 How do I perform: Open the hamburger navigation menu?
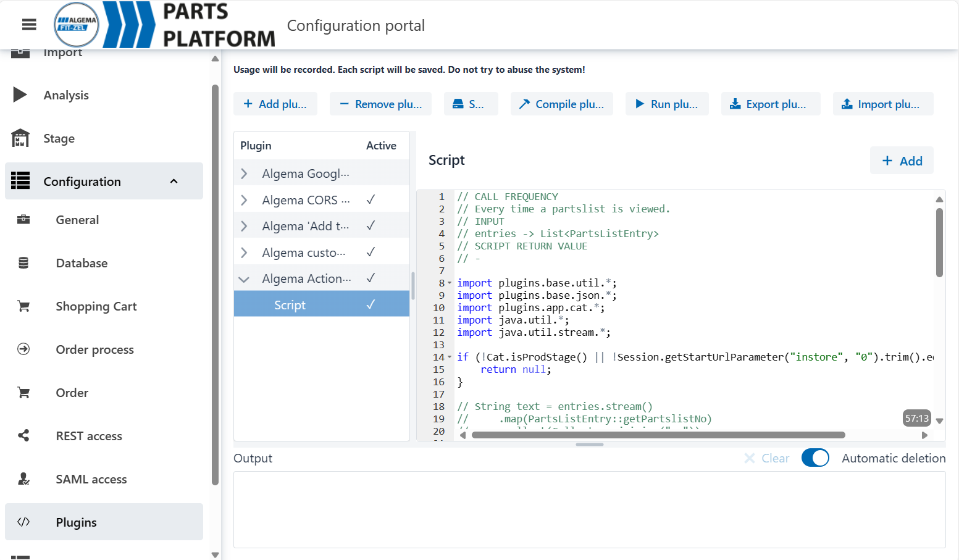click(x=29, y=25)
